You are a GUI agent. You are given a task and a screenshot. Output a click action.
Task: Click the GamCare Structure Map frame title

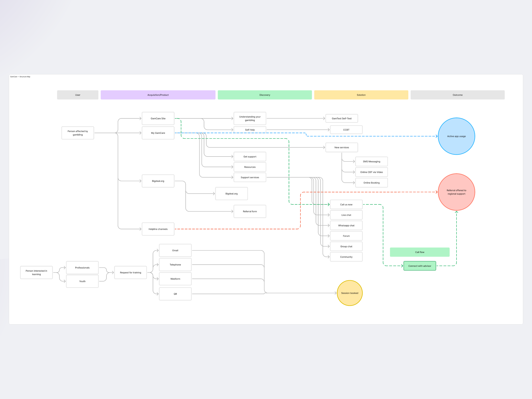pyautogui.click(x=20, y=77)
